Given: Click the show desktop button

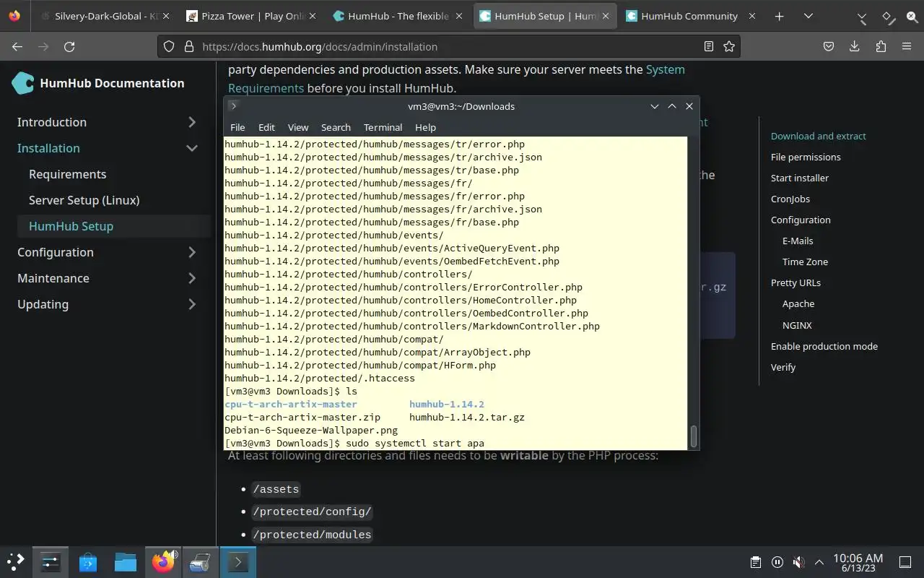Looking at the screenshot, I should tap(905, 562).
